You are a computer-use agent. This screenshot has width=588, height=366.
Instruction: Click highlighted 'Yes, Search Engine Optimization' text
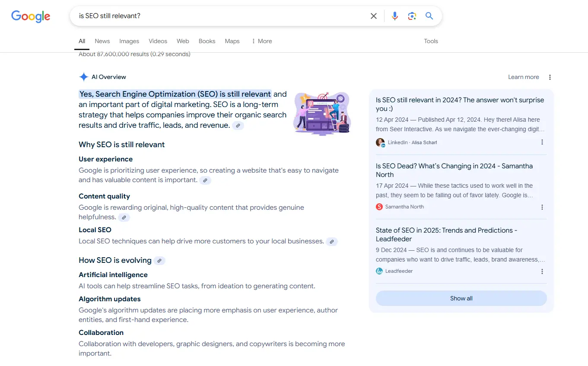coord(175,94)
